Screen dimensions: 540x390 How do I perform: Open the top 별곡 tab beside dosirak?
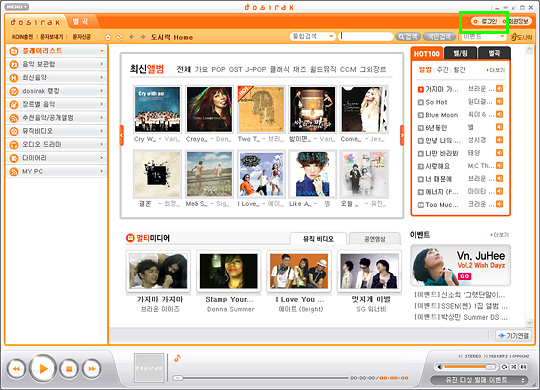[x=80, y=22]
